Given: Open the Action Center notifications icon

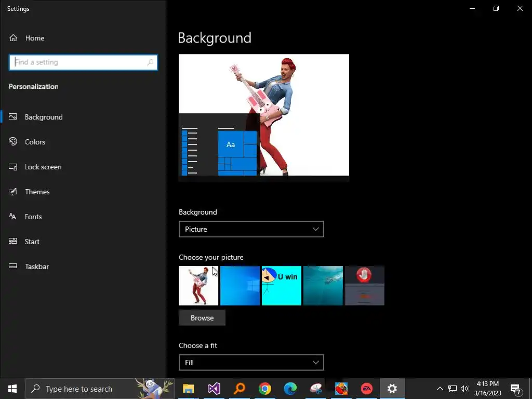Looking at the screenshot, I should pos(516,389).
